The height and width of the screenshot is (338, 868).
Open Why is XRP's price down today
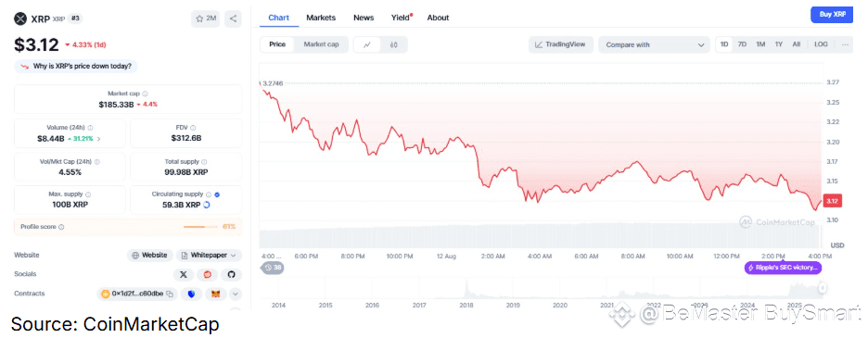[x=76, y=67]
